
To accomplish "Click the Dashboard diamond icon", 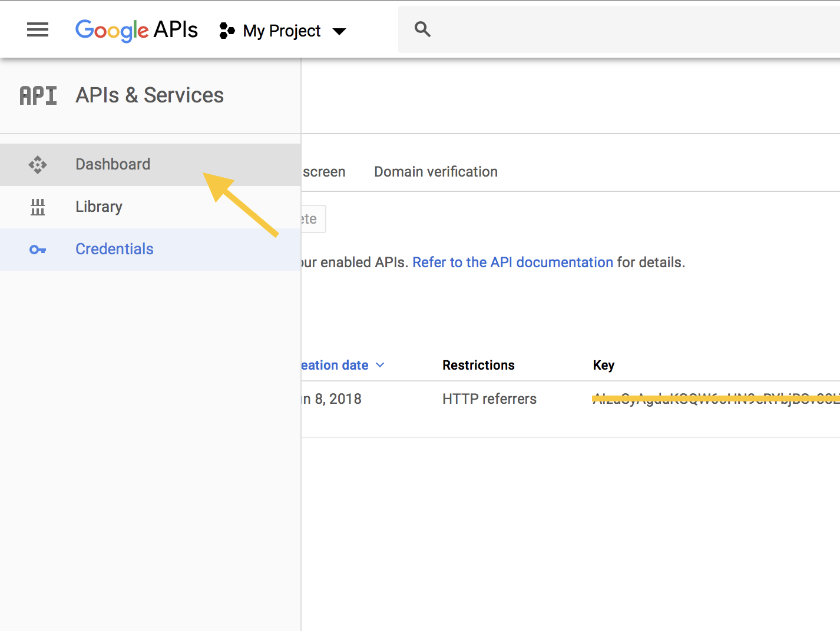I will tap(38, 164).
